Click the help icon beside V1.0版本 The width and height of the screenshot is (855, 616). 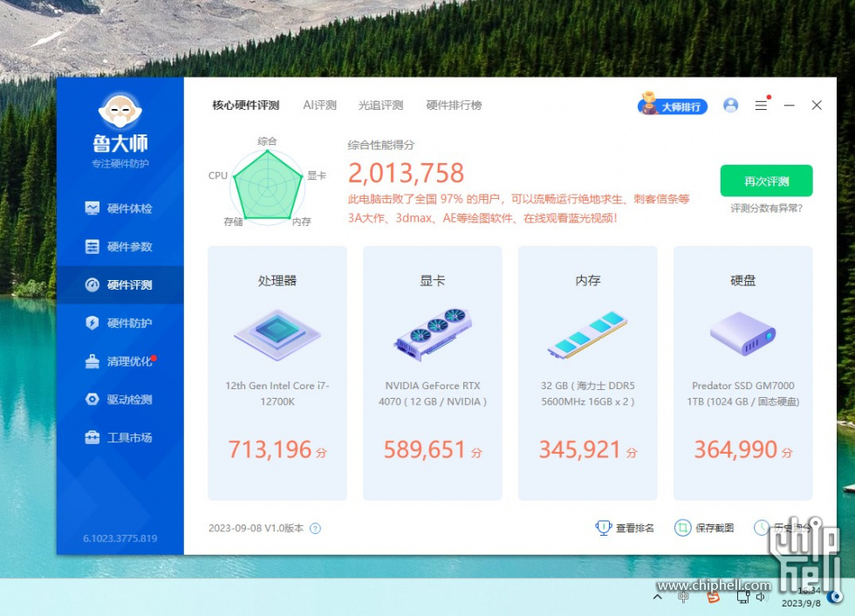point(315,528)
